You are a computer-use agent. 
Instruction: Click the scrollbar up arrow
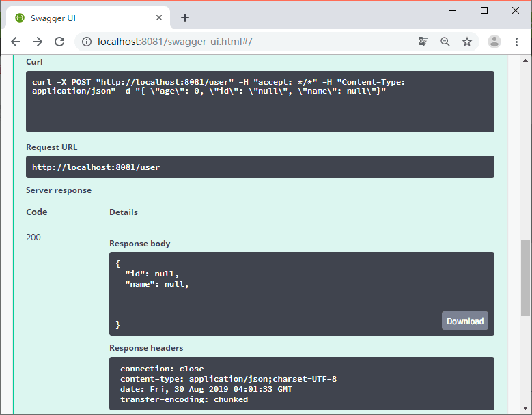525,61
